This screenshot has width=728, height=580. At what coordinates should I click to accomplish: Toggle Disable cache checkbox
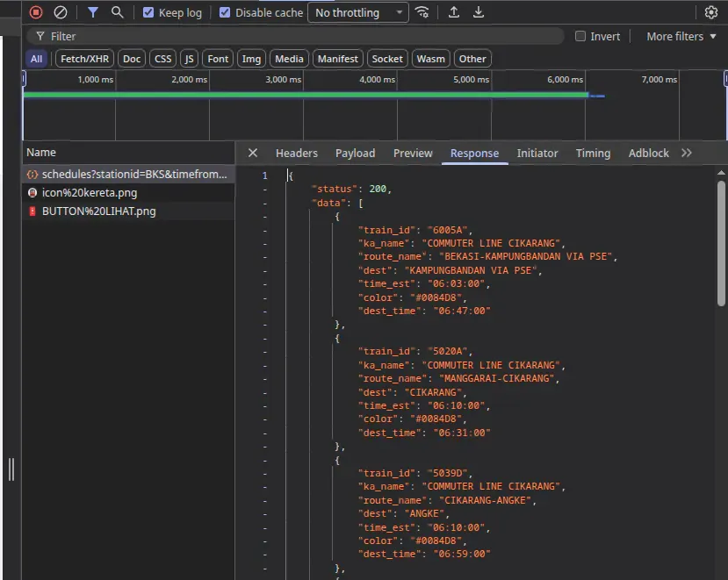(225, 12)
